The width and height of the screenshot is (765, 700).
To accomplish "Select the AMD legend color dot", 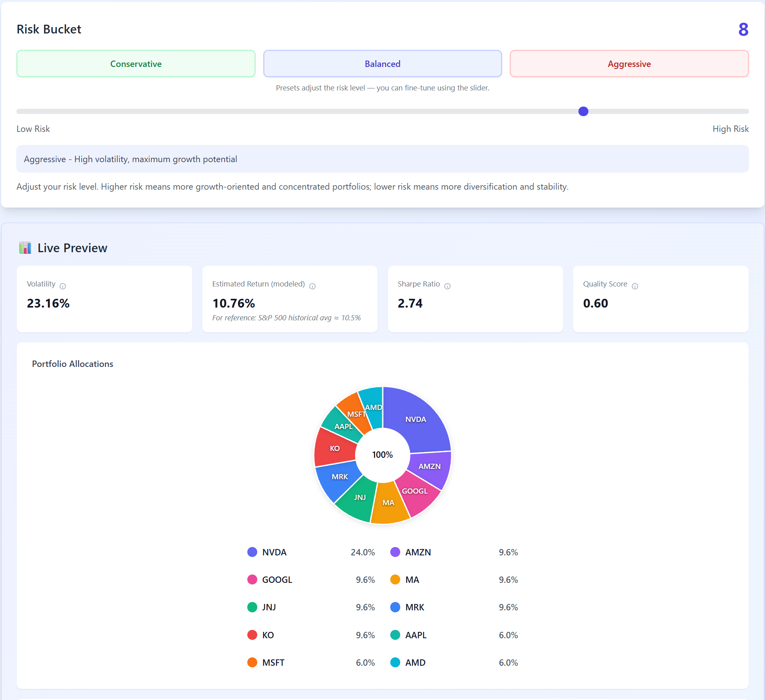I will [395, 663].
